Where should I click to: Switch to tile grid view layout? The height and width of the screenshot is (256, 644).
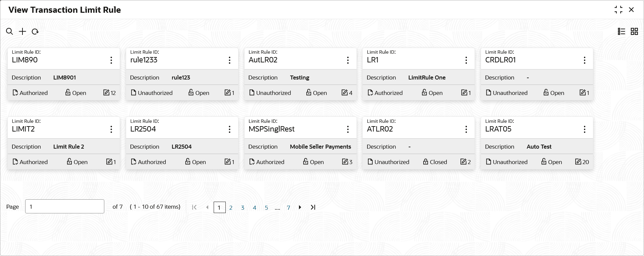634,32
